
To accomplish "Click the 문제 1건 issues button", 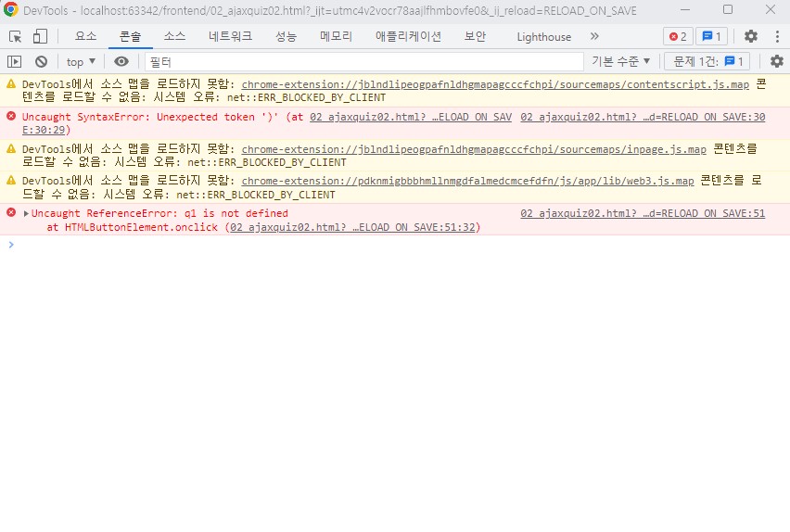I will click(707, 61).
